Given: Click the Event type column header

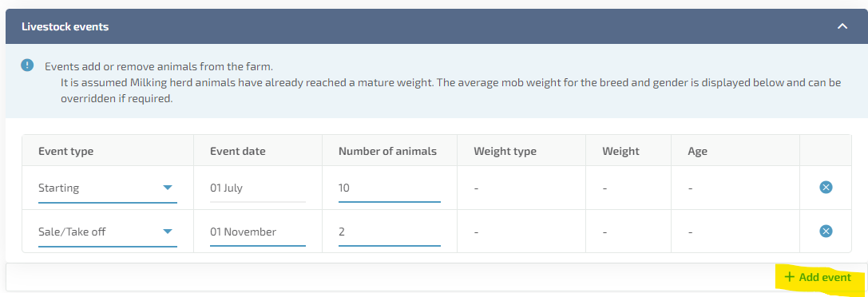Looking at the screenshot, I should (65, 151).
